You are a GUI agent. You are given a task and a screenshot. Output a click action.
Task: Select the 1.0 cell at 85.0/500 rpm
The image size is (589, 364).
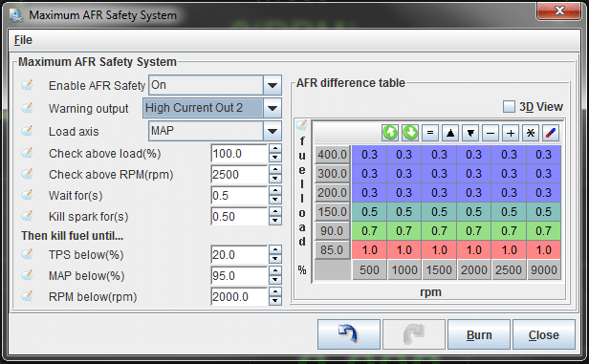tap(369, 250)
